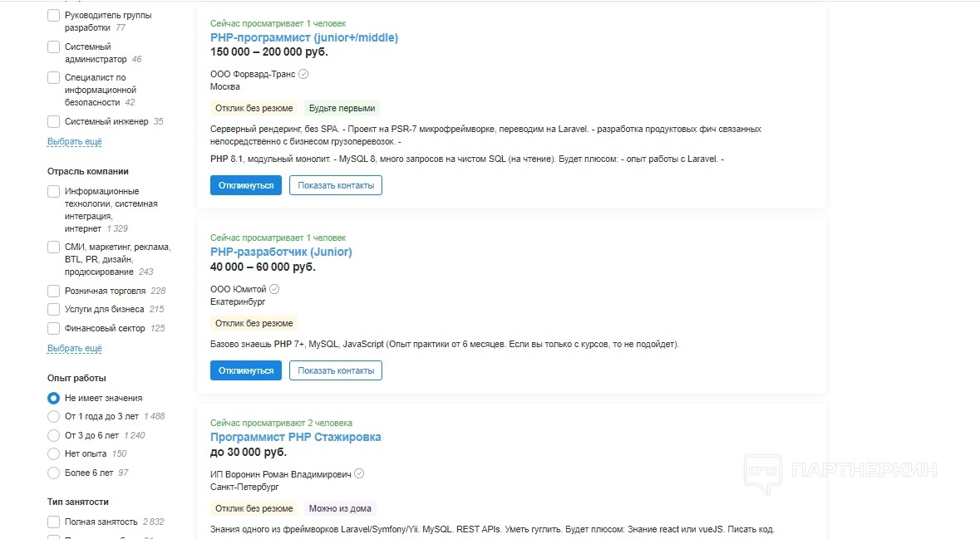This screenshot has width=980, height=539.
Task: Open Программист PHP Стажировка vacancy
Action: tap(296, 437)
